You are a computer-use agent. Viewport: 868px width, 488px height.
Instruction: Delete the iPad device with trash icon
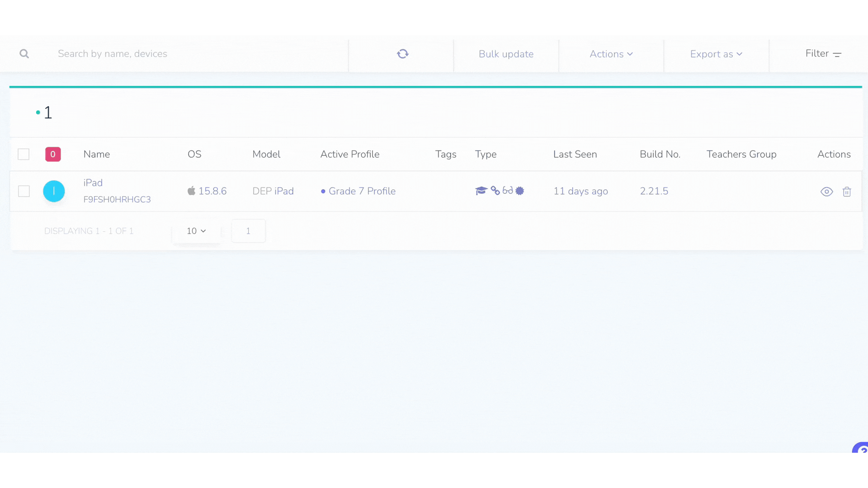tap(847, 192)
